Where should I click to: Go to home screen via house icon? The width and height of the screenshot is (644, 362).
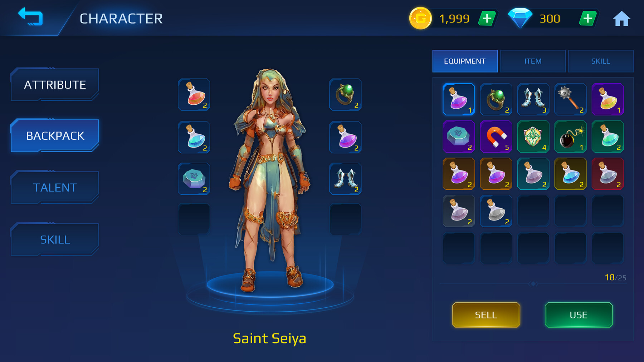point(621,19)
